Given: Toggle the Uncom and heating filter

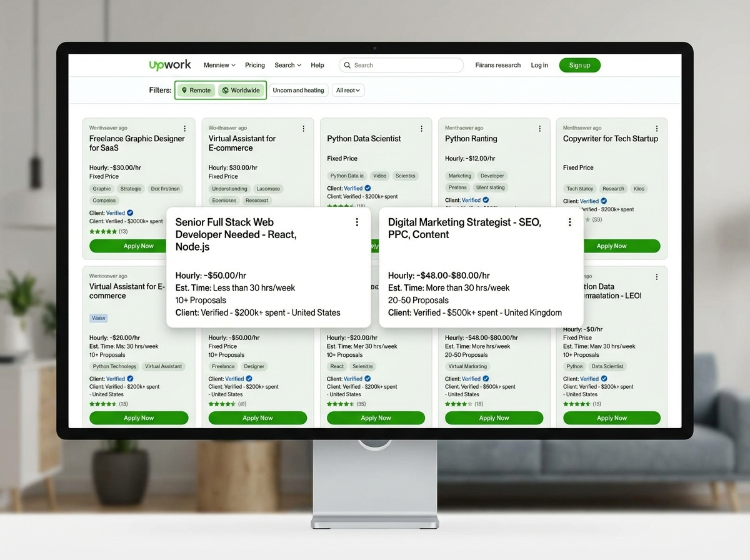Looking at the screenshot, I should click(x=298, y=90).
